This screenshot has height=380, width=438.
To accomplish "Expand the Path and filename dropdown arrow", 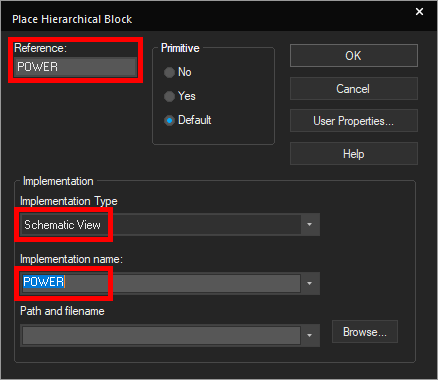I will click(309, 335).
